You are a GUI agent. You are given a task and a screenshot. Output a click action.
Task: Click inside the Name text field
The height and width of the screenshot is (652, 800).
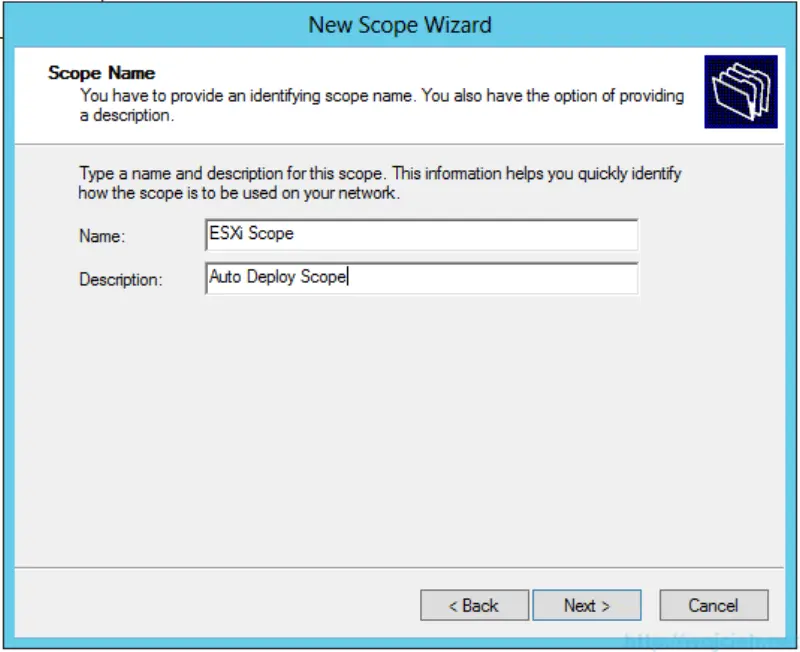420,234
